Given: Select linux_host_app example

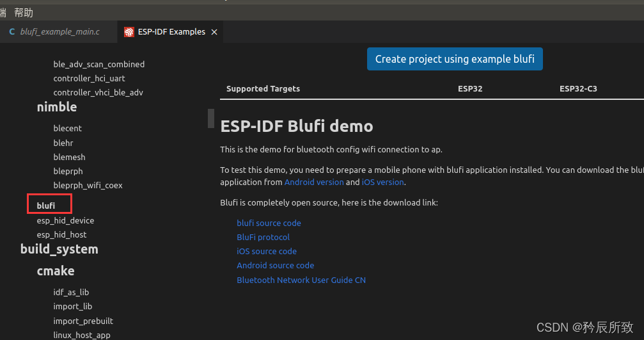Looking at the screenshot, I should point(82,335).
